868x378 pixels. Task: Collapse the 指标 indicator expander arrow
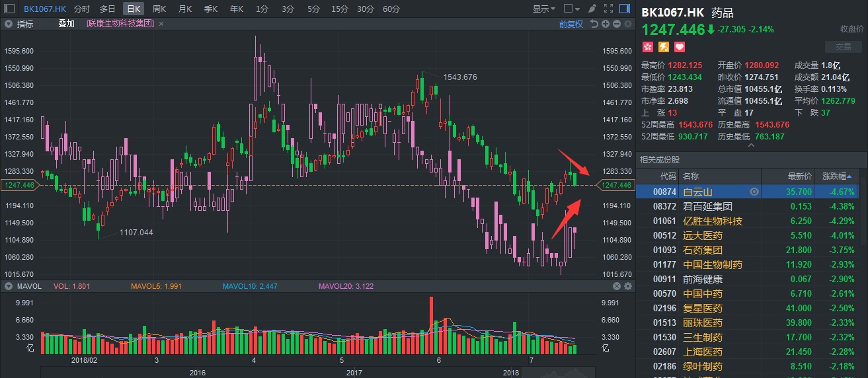[x=8, y=24]
